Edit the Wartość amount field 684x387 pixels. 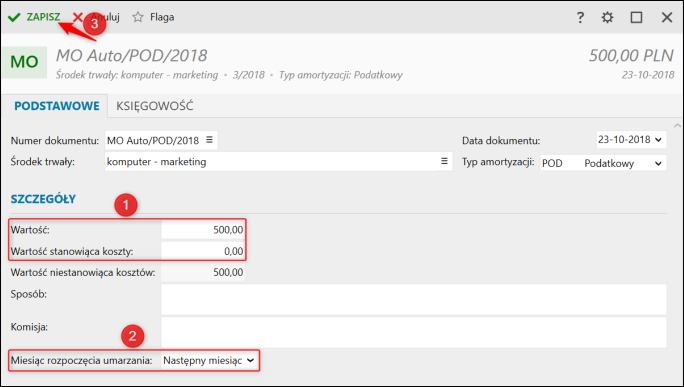pos(203,230)
